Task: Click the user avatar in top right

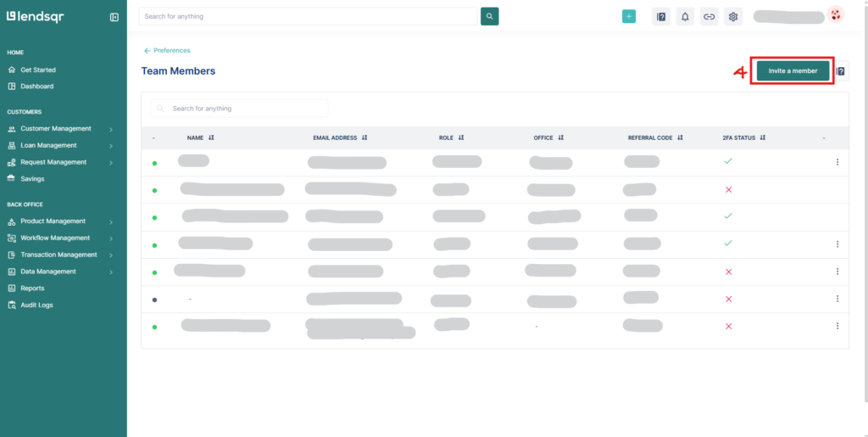Action: [x=836, y=14]
